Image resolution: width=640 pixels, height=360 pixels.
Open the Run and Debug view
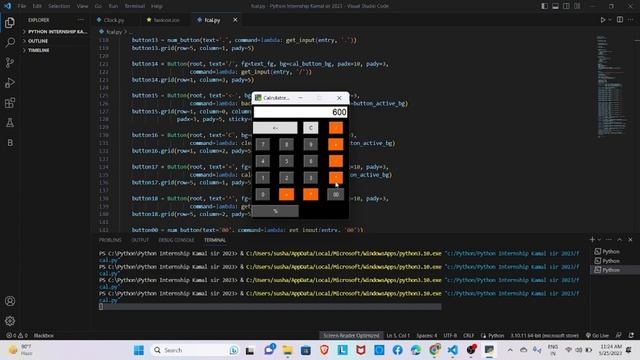[10, 82]
